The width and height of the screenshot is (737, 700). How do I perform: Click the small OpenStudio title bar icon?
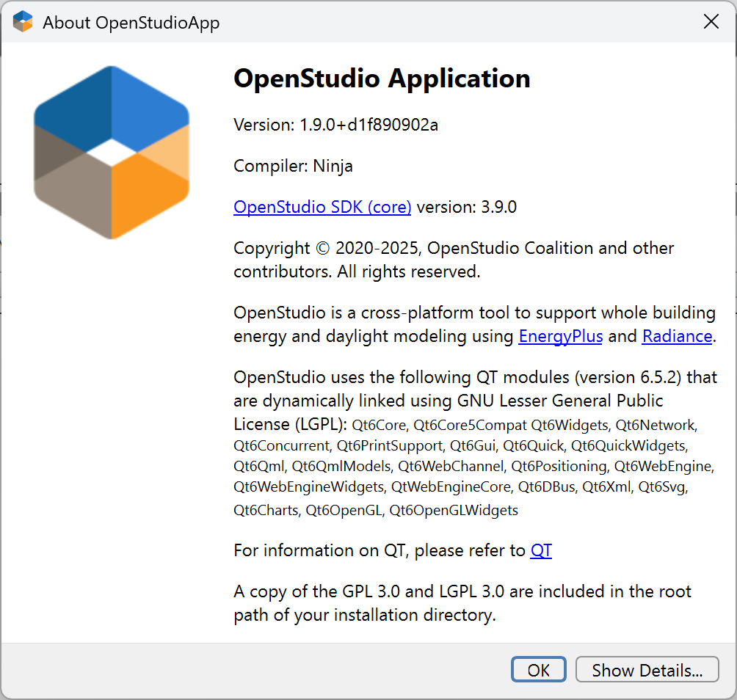point(23,22)
